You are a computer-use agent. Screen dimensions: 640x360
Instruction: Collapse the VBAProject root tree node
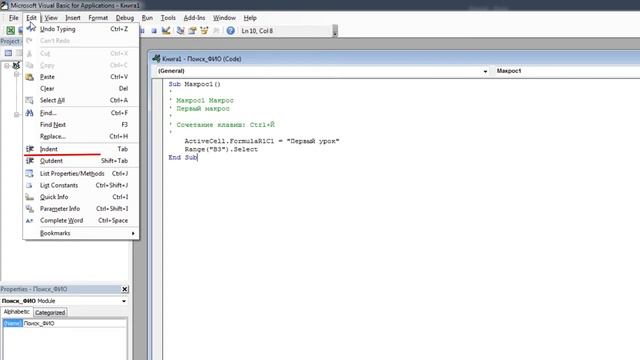click(7, 65)
